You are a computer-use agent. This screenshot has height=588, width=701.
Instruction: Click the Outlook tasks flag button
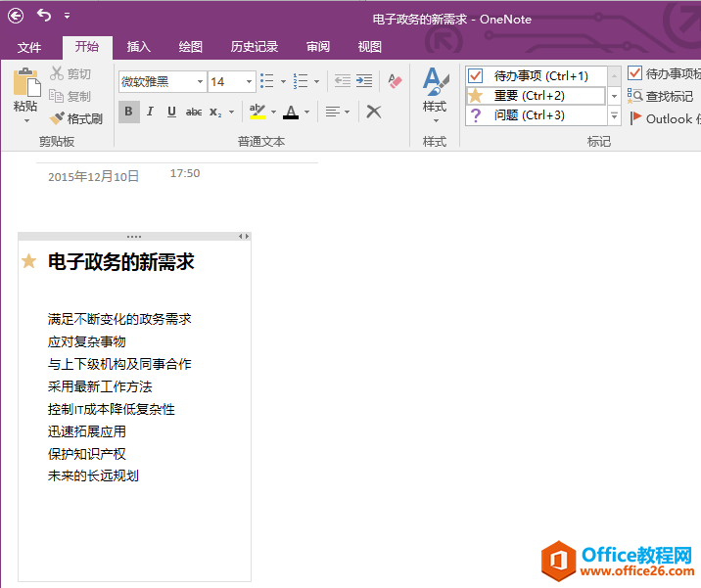[x=665, y=118]
